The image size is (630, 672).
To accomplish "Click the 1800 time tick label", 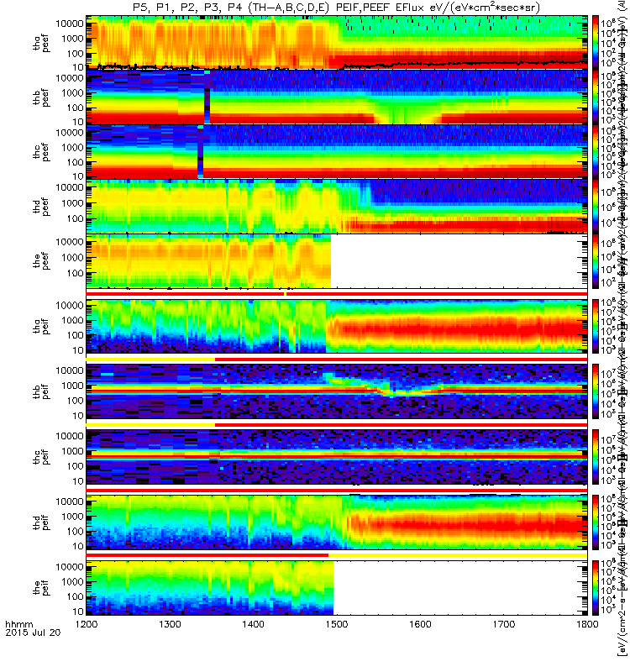I will pos(587,623).
